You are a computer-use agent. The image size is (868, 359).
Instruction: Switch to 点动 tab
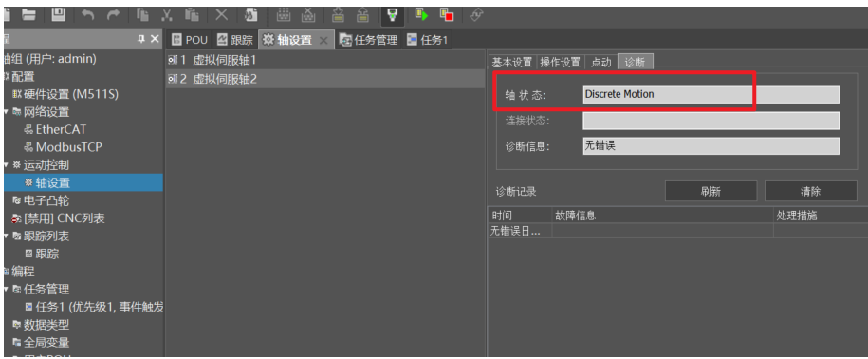(600, 62)
